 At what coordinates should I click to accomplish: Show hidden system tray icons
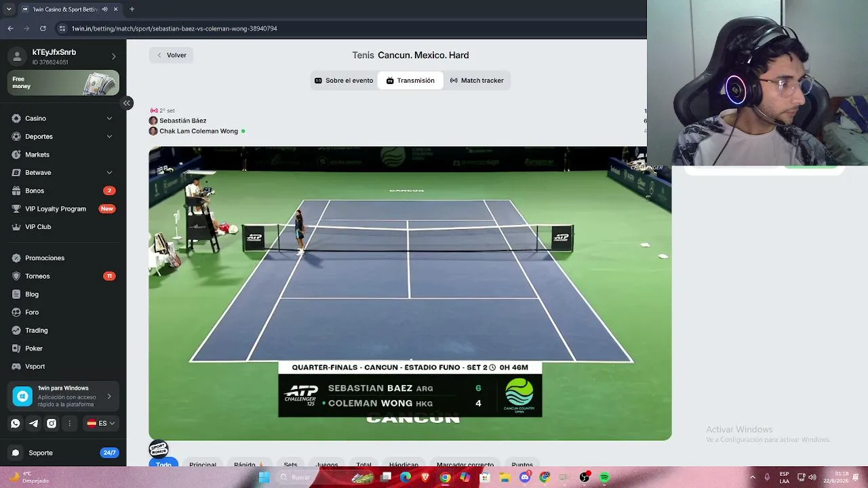pyautogui.click(x=752, y=478)
